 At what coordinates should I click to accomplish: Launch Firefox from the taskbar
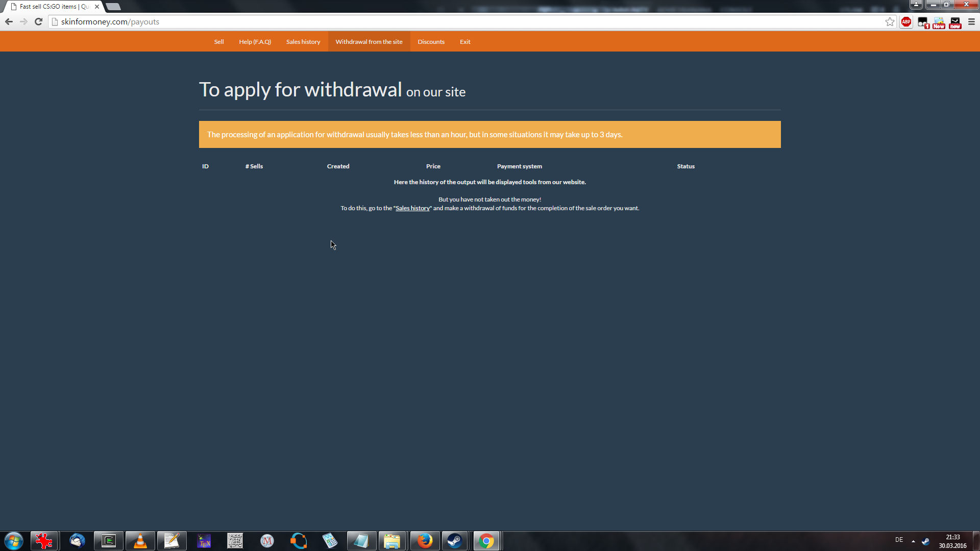424,541
